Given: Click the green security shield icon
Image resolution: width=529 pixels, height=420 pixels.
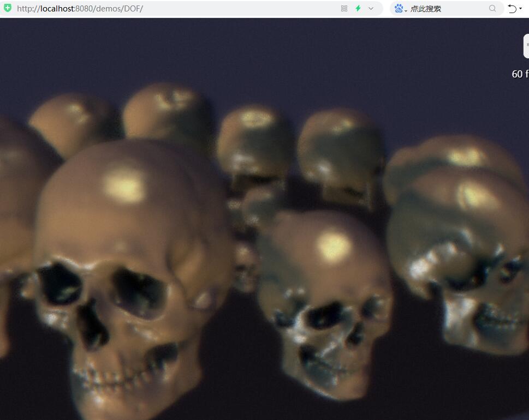Looking at the screenshot, I should [8, 8].
